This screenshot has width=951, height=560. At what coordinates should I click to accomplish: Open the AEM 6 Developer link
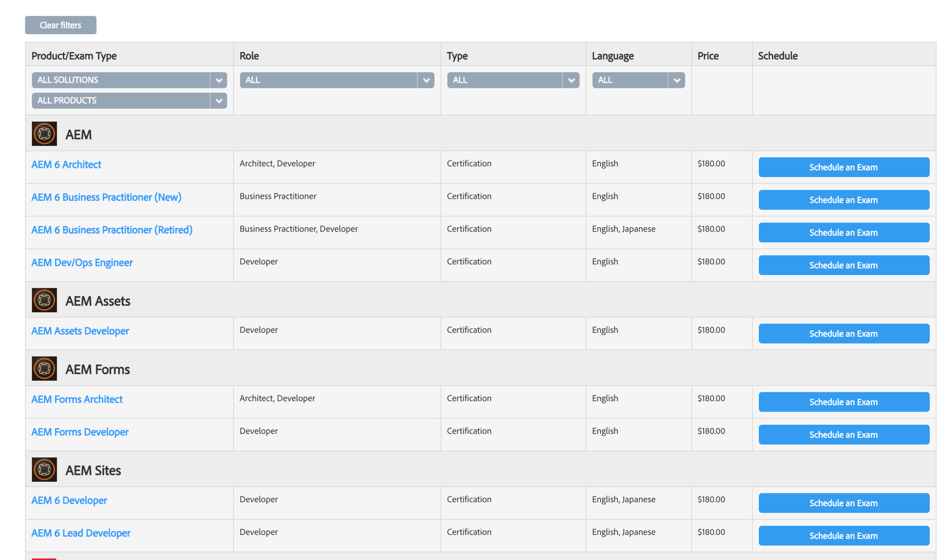[x=69, y=500]
